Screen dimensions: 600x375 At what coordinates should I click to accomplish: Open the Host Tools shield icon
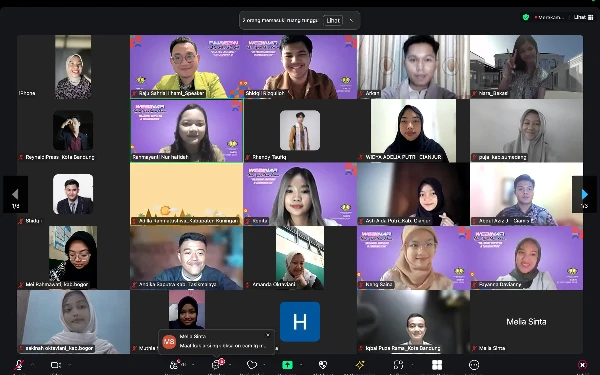323,365
